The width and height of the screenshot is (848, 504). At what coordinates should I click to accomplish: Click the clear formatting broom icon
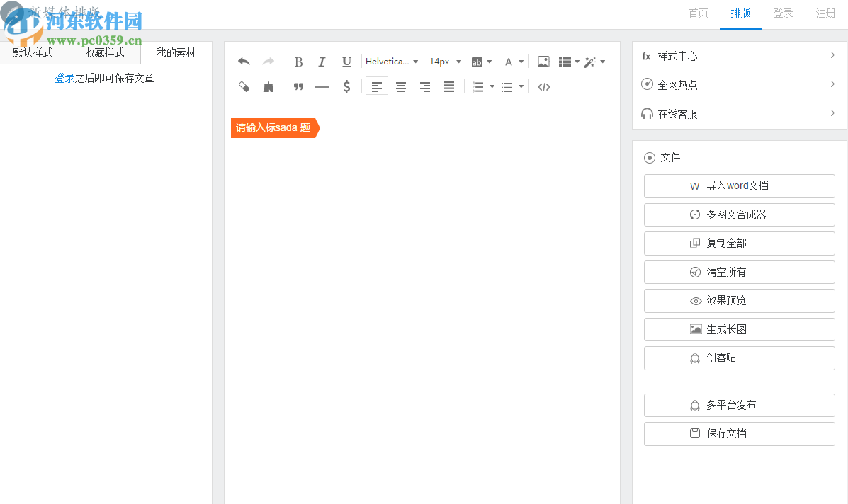click(268, 86)
